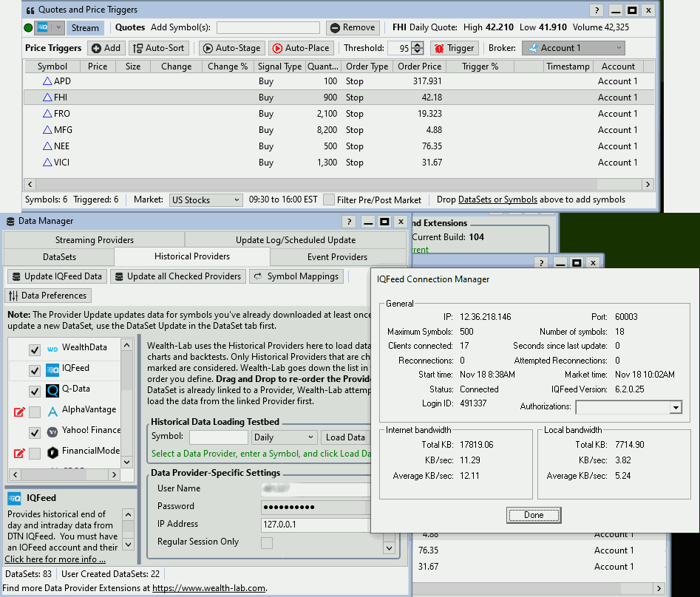700x597 pixels.
Task: Click the Add Symbol(s) input field
Action: (x=268, y=28)
